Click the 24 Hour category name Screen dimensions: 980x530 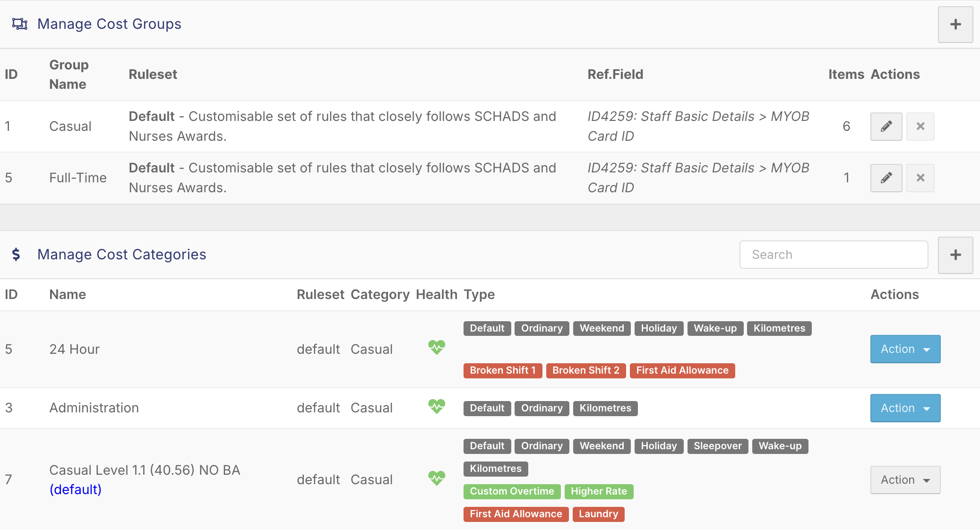(75, 349)
